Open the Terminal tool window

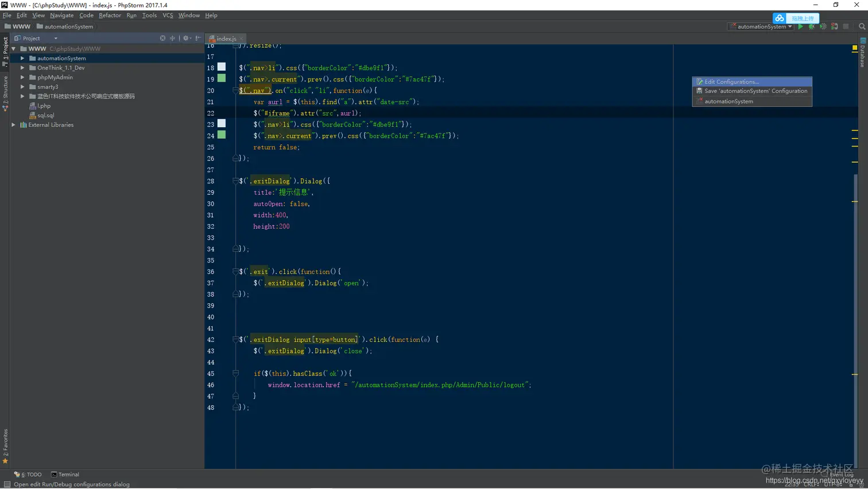click(65, 475)
